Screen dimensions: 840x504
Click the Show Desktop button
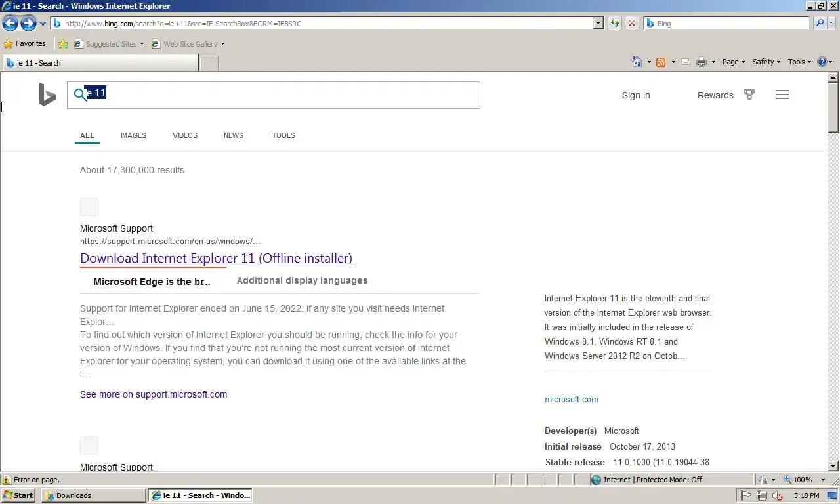point(832,495)
